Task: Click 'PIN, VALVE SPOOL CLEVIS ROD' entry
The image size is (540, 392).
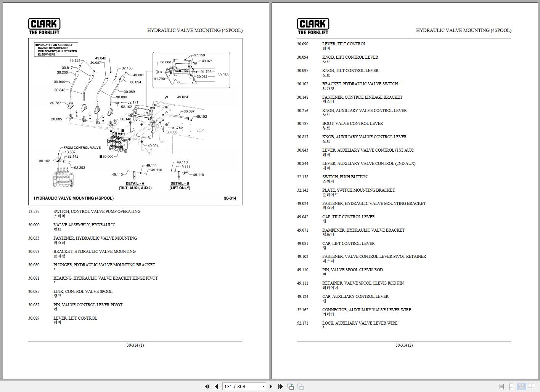Action: (352, 270)
